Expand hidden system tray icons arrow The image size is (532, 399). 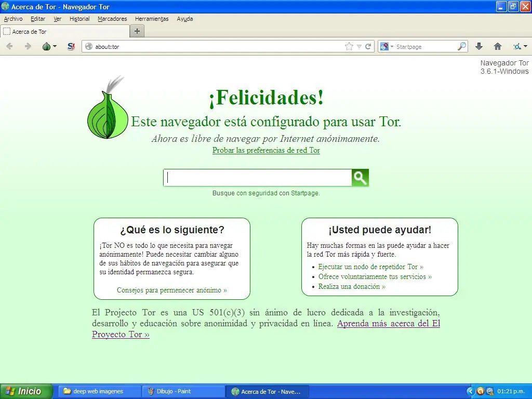tap(470, 392)
